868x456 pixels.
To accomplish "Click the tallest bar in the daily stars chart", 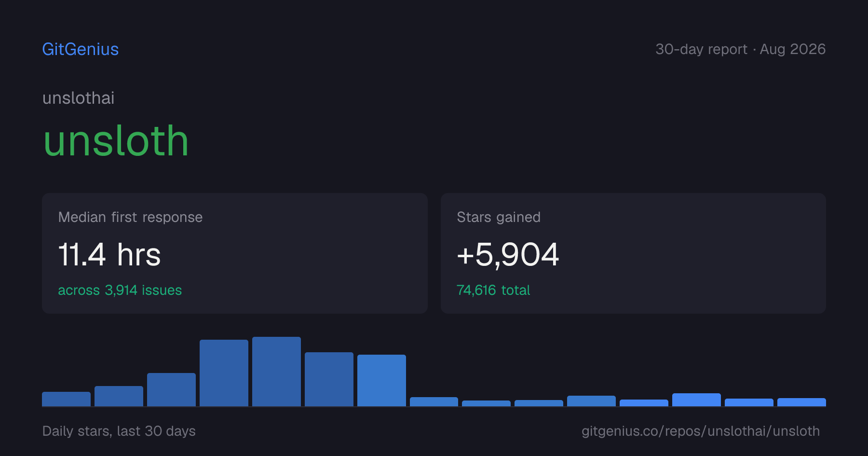I will (276, 372).
